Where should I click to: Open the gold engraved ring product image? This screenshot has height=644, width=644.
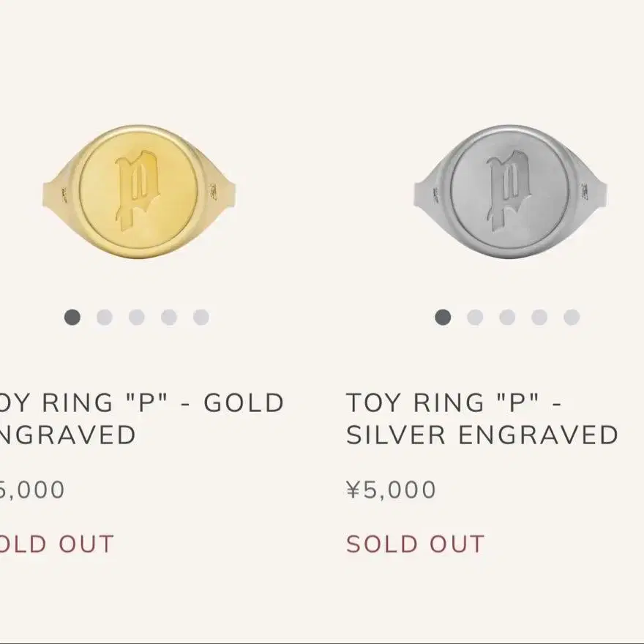(139, 192)
